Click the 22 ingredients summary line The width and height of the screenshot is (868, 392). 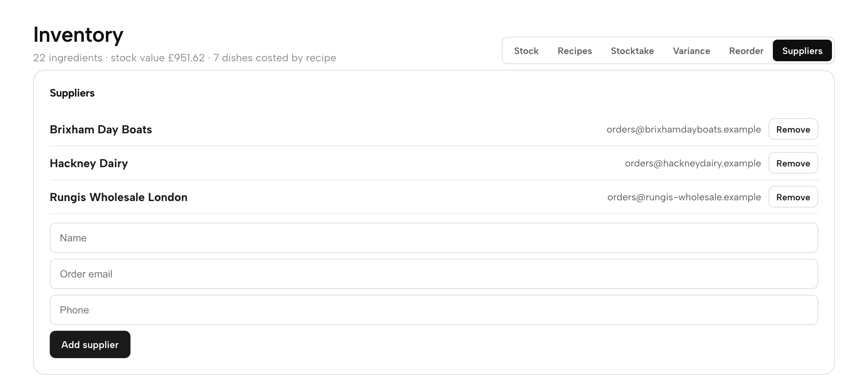[185, 58]
